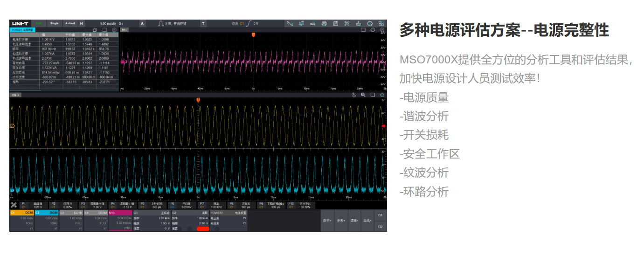This screenshot has height=256, width=644.
Task: Click the magnifier zoom tool in main window
Action: pos(363,95)
